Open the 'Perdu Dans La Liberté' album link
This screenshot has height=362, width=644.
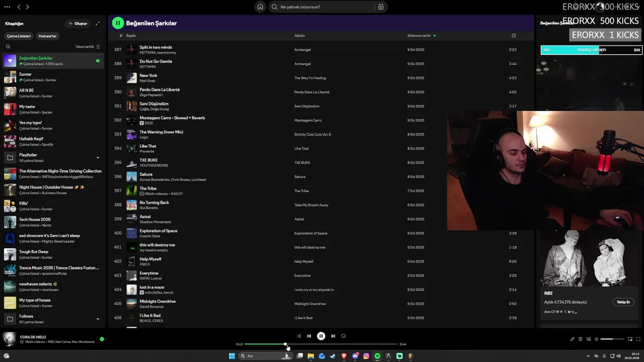pyautogui.click(x=311, y=92)
